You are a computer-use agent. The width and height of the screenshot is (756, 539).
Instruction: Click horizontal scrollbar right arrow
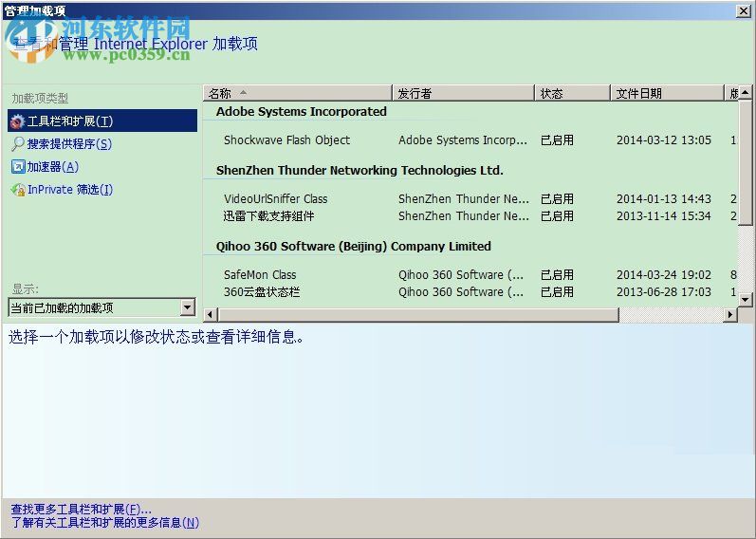coord(730,315)
